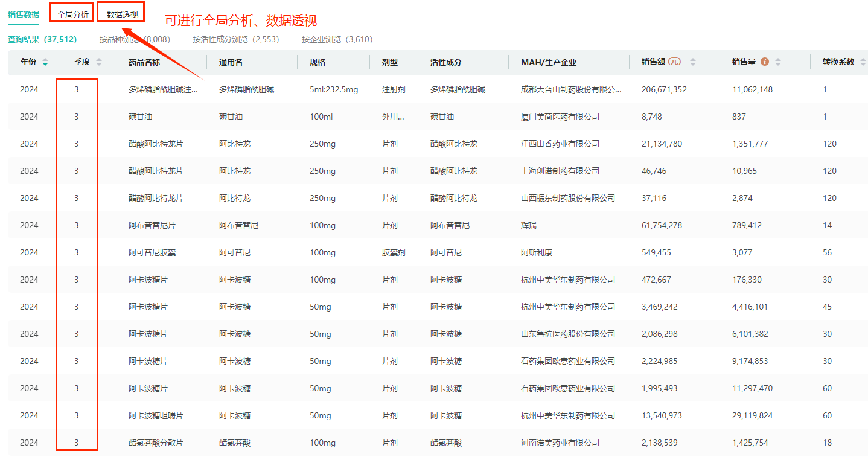
Task: Select the 阿布昔替尼片 drug name cell
Action: pyautogui.click(x=152, y=225)
